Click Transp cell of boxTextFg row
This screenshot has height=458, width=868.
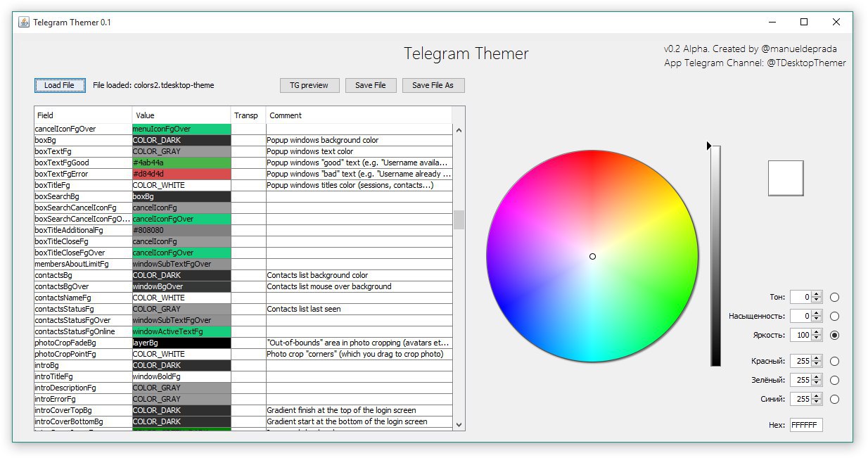pyautogui.click(x=248, y=151)
